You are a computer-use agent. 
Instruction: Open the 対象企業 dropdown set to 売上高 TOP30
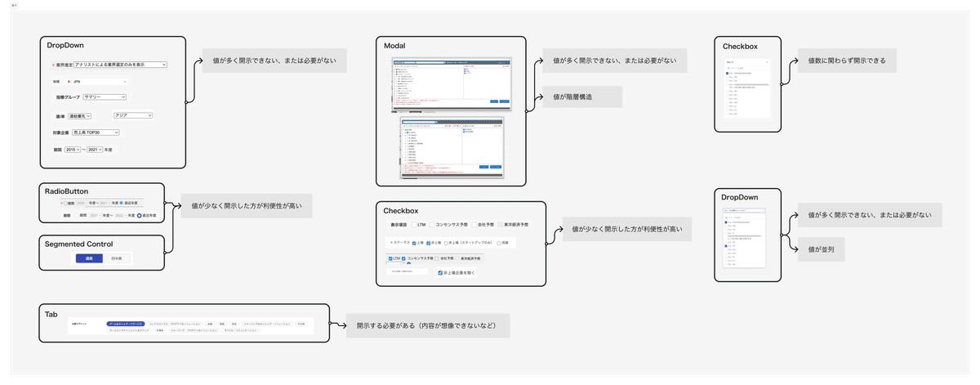(96, 132)
